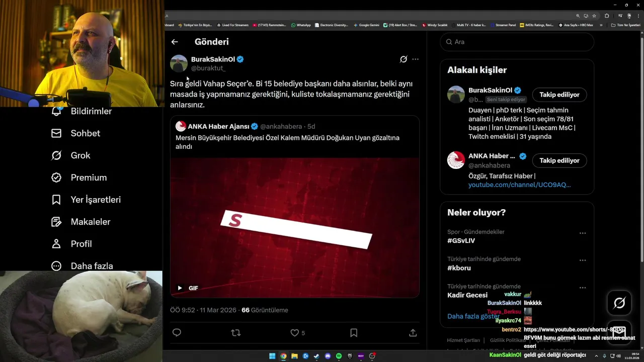
Task: Open the Windows Start menu
Action: pyautogui.click(x=272, y=356)
